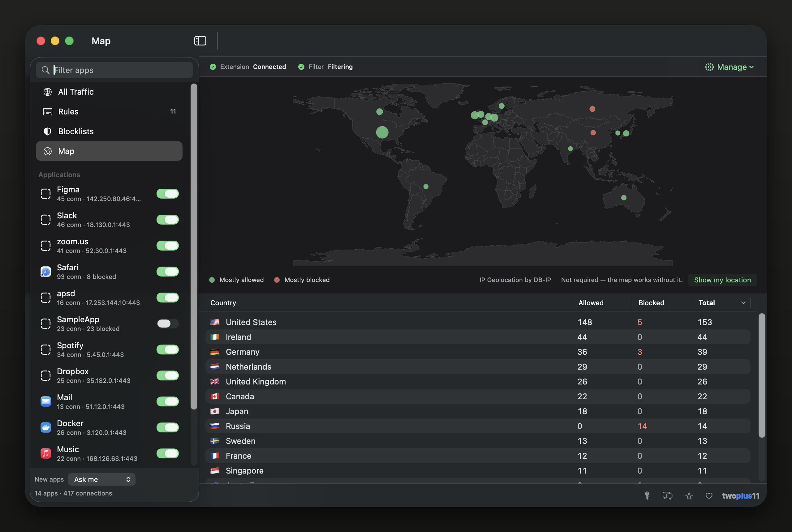Select the Ireland country row
The height and width of the screenshot is (532, 792).
pos(478,337)
